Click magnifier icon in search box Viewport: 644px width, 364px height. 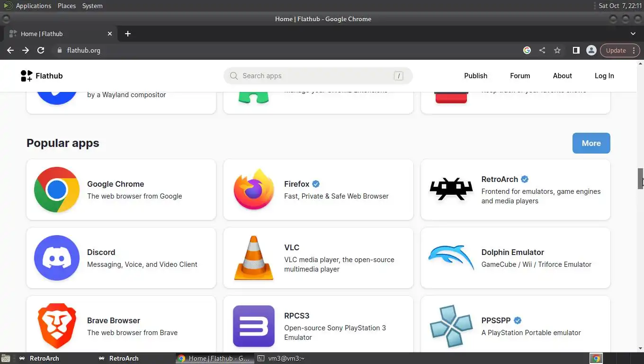[x=234, y=76]
